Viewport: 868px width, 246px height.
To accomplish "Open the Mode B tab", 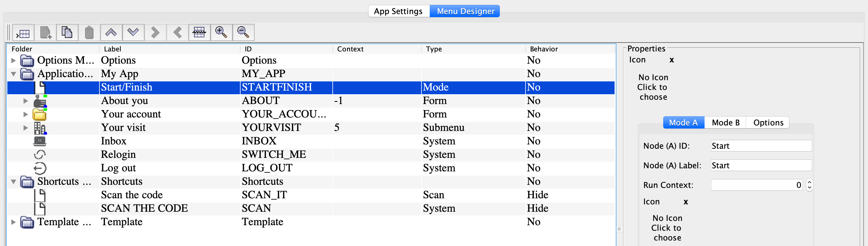I will coord(725,123).
